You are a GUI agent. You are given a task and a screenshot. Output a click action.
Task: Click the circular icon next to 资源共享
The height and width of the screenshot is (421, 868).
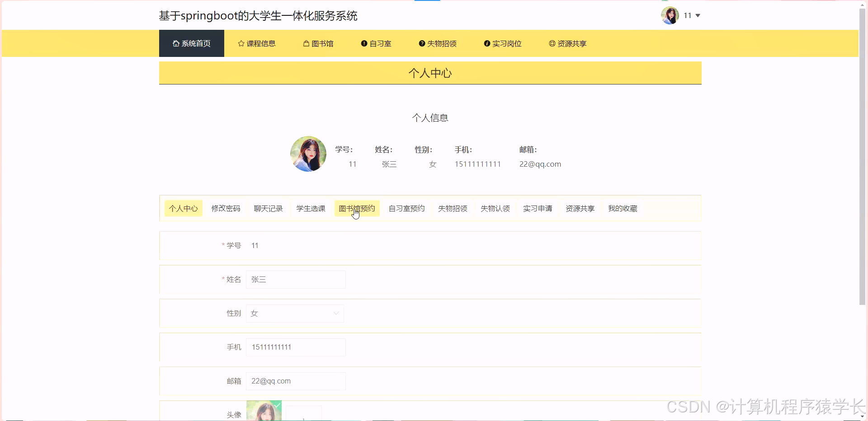(552, 43)
